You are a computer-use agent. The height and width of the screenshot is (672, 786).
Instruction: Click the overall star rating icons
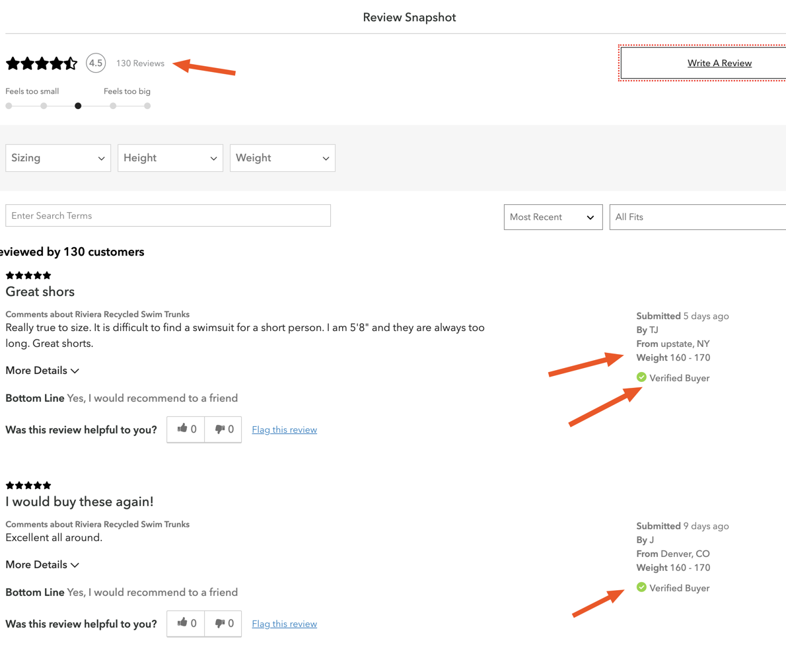[x=41, y=63]
